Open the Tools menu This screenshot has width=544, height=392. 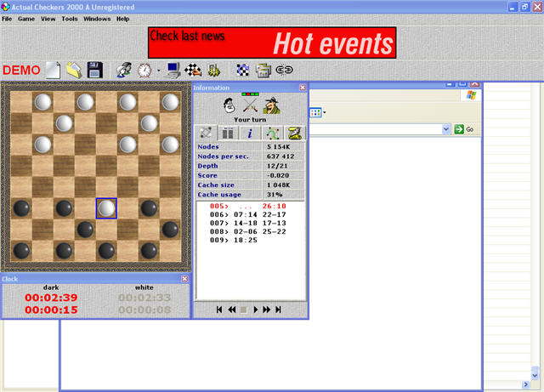click(x=70, y=19)
